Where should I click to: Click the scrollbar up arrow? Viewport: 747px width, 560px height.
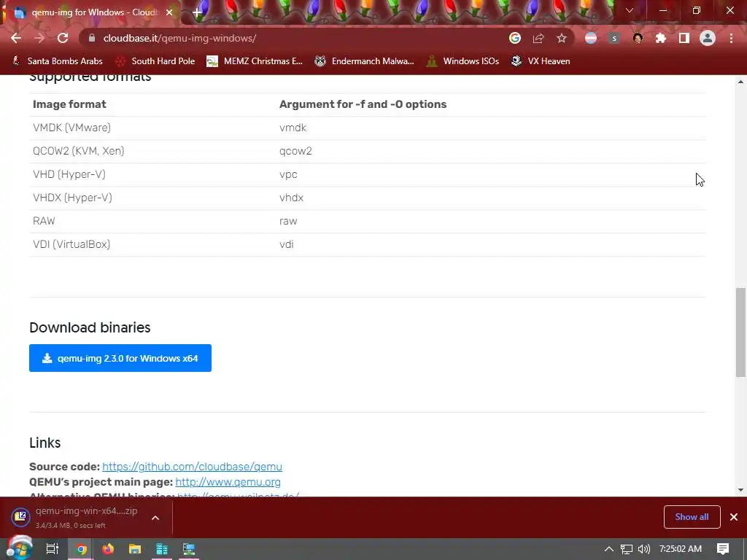(740, 82)
